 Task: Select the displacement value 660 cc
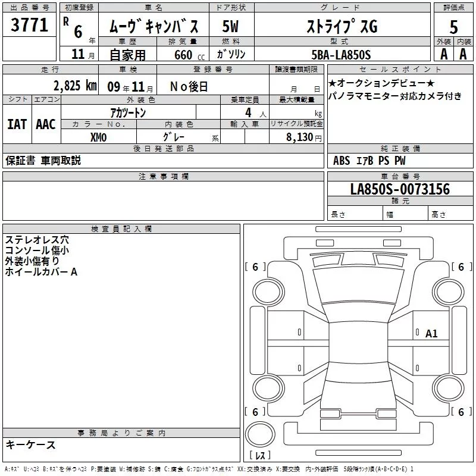click(189, 55)
